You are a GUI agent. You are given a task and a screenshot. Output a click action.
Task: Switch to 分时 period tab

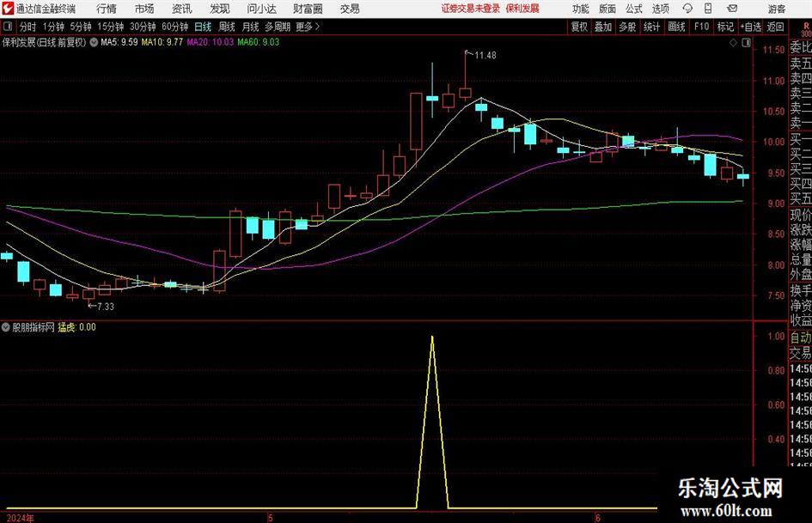pyautogui.click(x=28, y=27)
